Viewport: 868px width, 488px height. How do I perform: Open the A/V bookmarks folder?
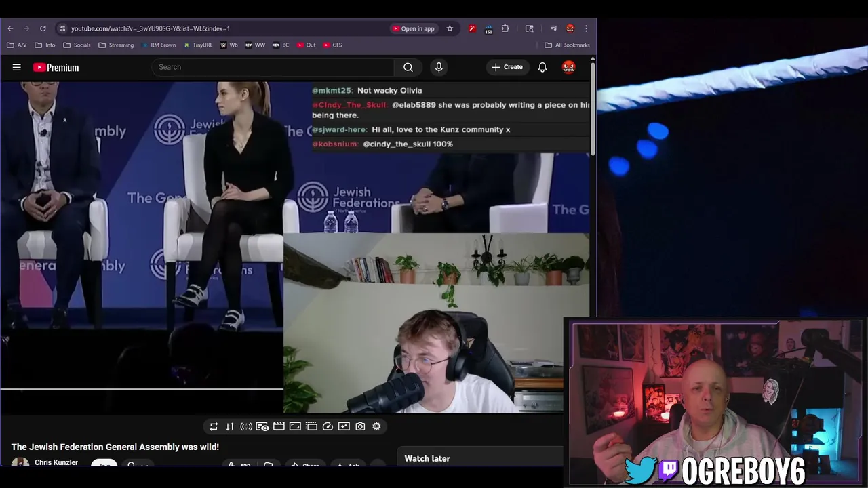[17, 45]
